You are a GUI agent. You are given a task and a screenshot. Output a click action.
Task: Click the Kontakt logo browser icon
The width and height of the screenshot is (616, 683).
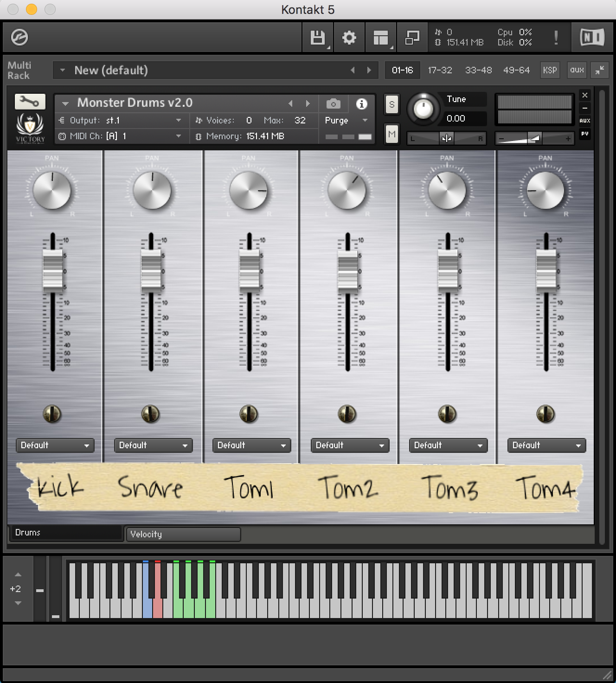point(19,37)
